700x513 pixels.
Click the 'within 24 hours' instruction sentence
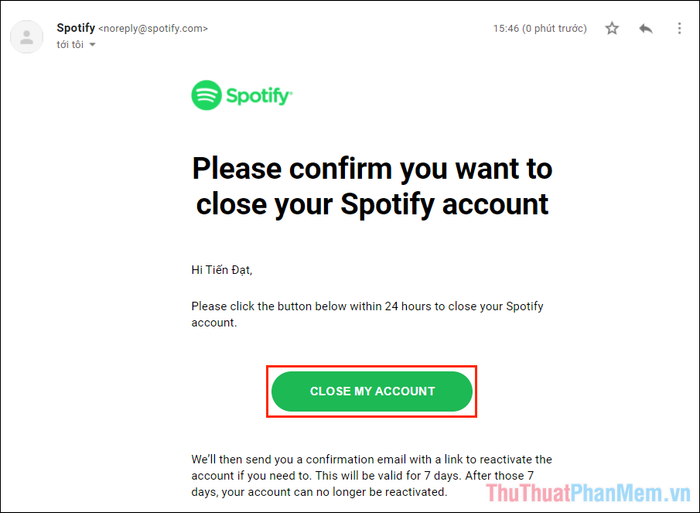[x=367, y=314]
